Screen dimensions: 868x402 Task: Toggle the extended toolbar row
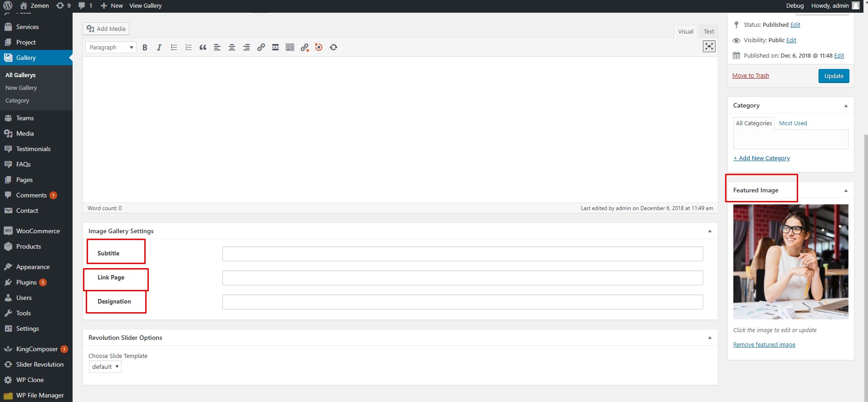[290, 48]
